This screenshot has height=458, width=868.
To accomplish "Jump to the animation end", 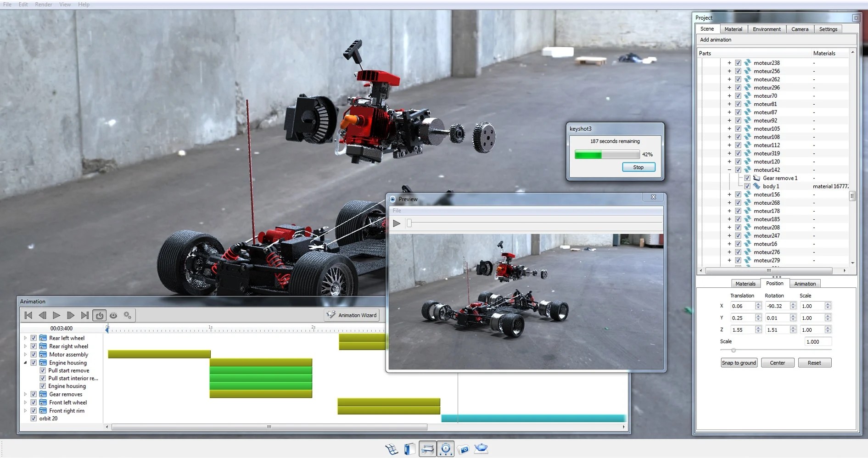I will pos(85,315).
